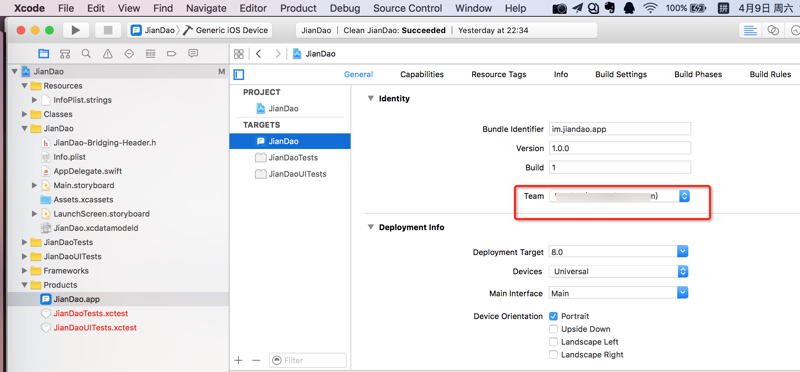Collapse the Identity section triangle
800x372 pixels.
click(371, 98)
